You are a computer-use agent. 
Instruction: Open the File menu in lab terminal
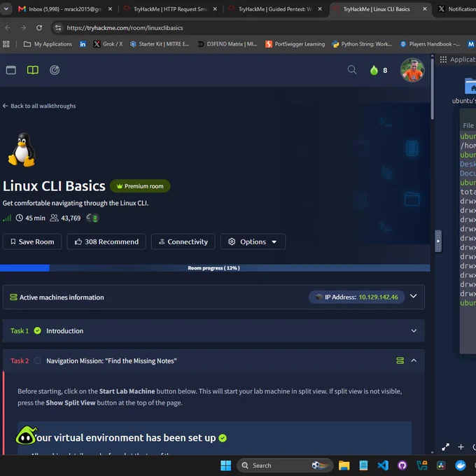point(468,125)
